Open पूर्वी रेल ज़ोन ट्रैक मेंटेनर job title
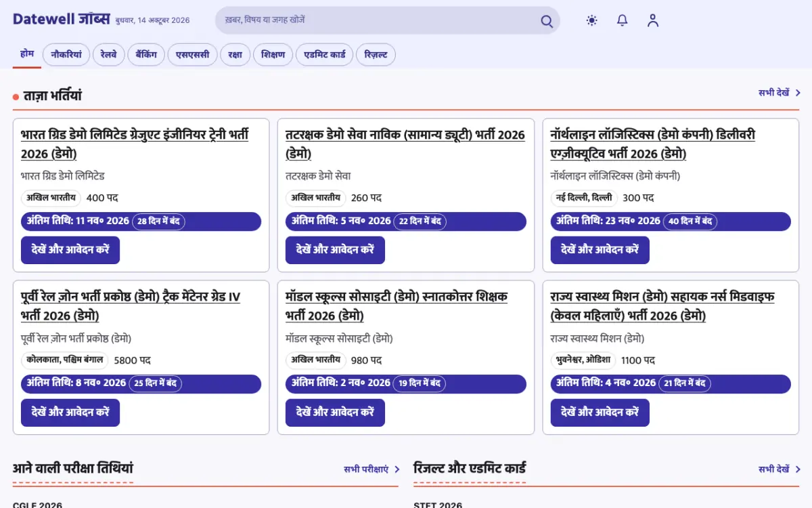The height and width of the screenshot is (508, 812). click(x=131, y=306)
